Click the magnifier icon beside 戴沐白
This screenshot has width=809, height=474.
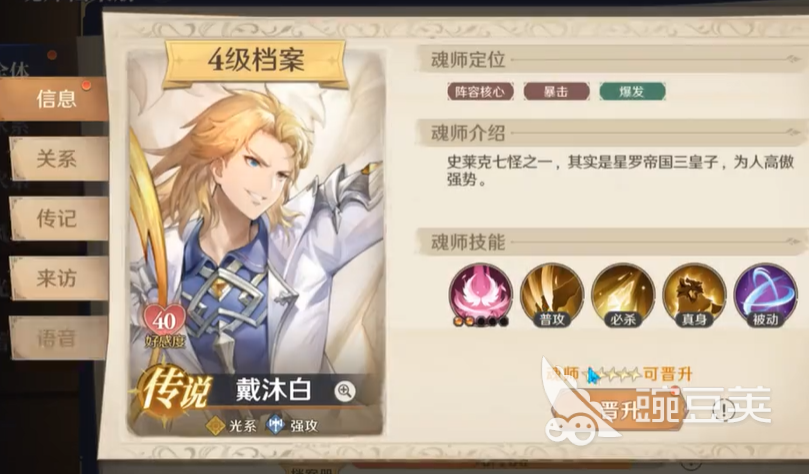pyautogui.click(x=345, y=391)
